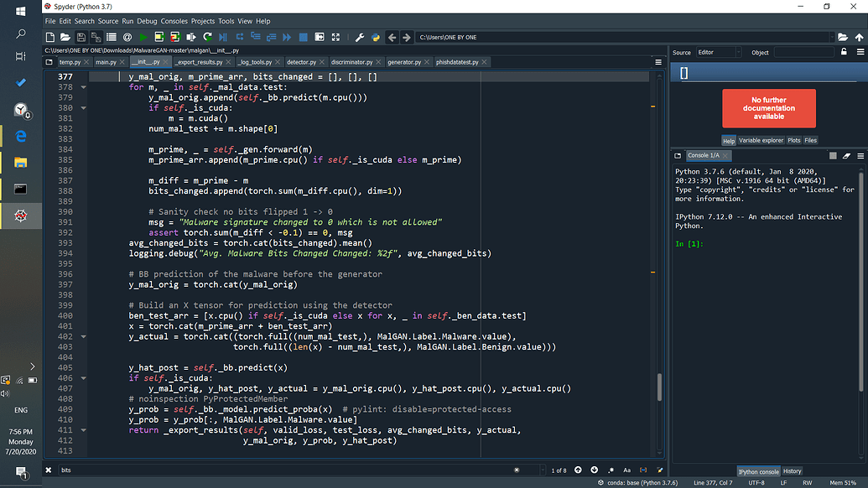This screenshot has height=488, width=868.
Task: Open the Debug menu
Action: [x=147, y=21]
